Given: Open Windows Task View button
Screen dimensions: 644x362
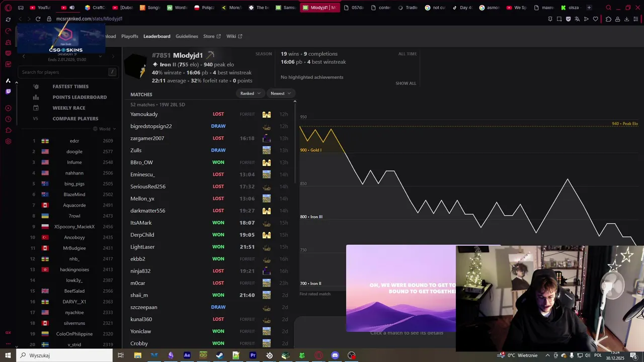Looking at the screenshot, I should (x=121, y=355).
